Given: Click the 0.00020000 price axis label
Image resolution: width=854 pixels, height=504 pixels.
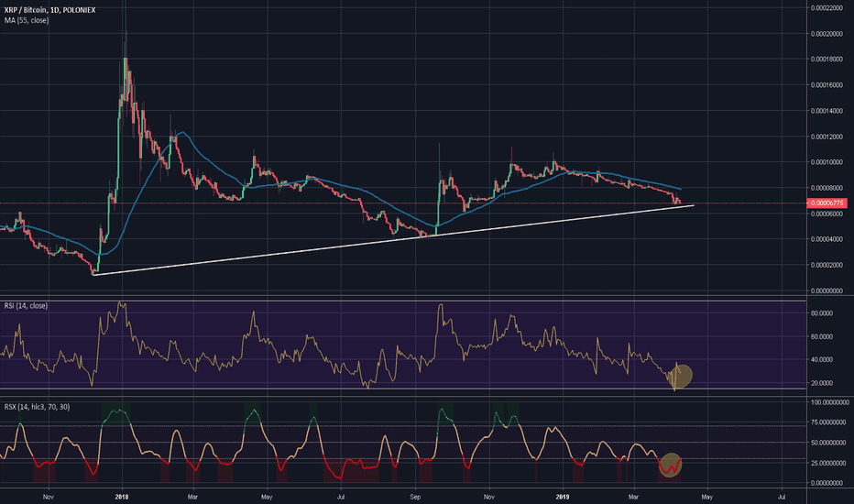Looking at the screenshot, I should (827, 34).
